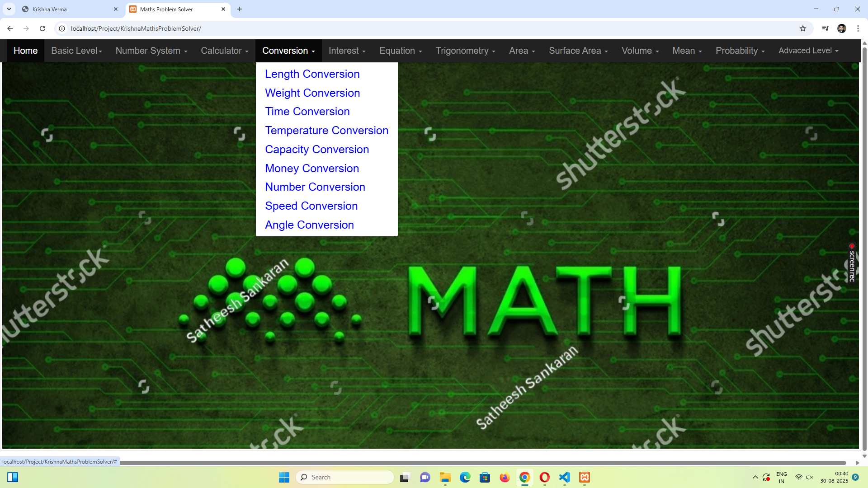This screenshot has height=488, width=868.
Task: Expand the Volume dropdown
Action: (x=640, y=51)
